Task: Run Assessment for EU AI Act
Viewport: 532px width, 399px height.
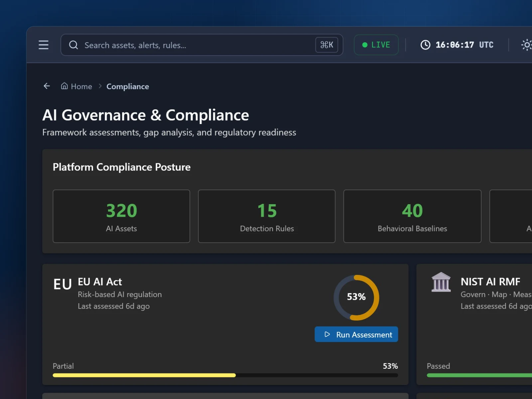Action: pyautogui.click(x=356, y=334)
